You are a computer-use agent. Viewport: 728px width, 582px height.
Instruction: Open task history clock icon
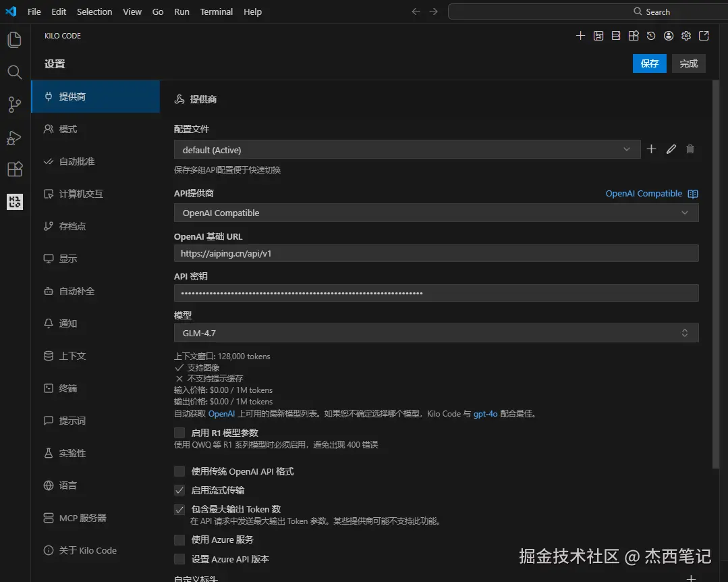tap(651, 36)
